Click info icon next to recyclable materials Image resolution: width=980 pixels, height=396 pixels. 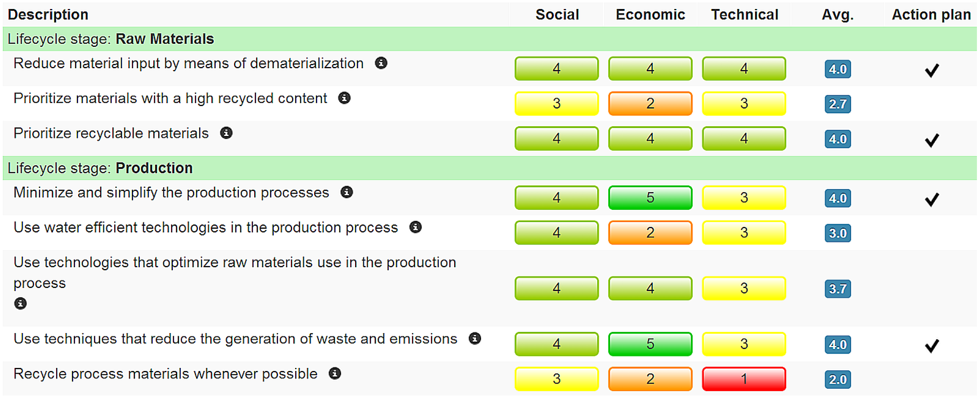226,133
